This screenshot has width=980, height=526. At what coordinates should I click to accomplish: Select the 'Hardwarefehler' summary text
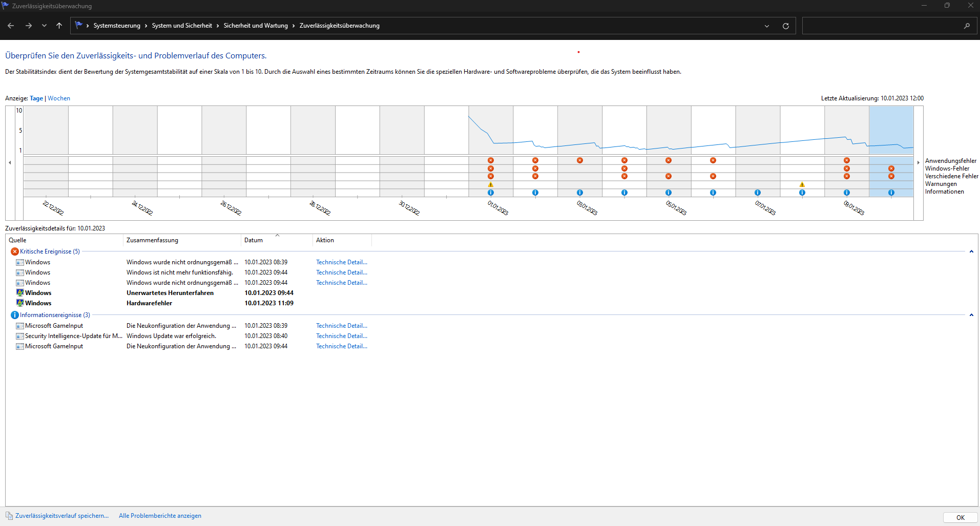(x=149, y=303)
